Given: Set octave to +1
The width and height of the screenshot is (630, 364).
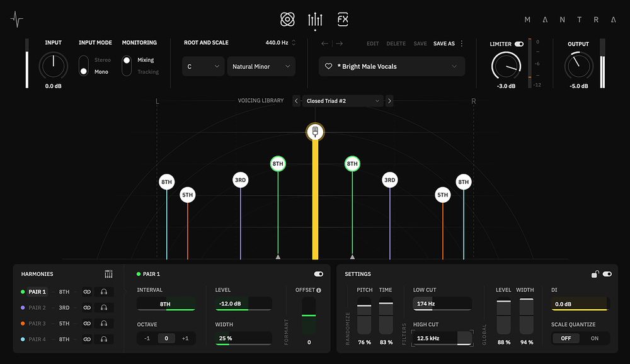Looking at the screenshot, I should (x=185, y=338).
